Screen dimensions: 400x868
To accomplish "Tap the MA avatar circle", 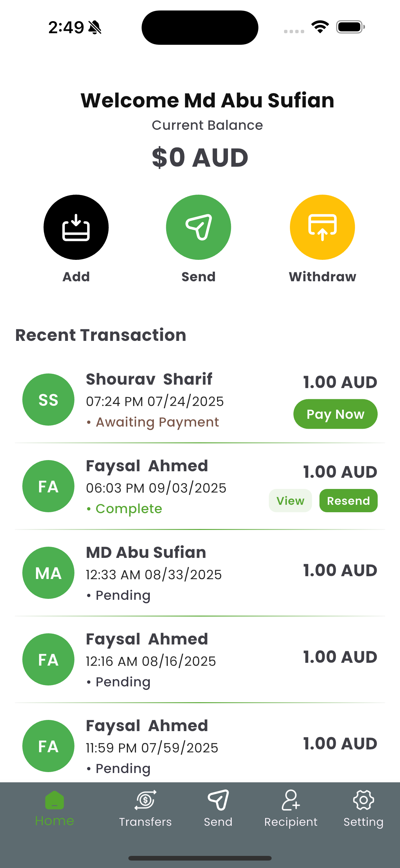I will click(48, 573).
